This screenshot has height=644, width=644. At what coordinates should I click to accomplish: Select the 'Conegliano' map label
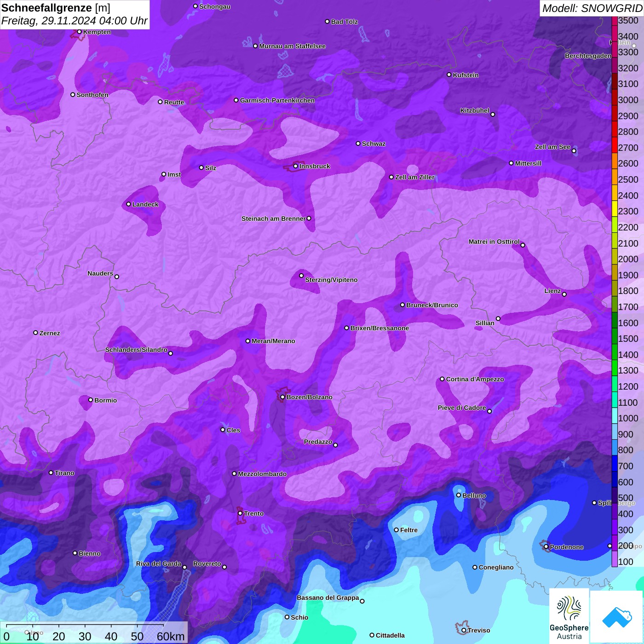(x=496, y=567)
